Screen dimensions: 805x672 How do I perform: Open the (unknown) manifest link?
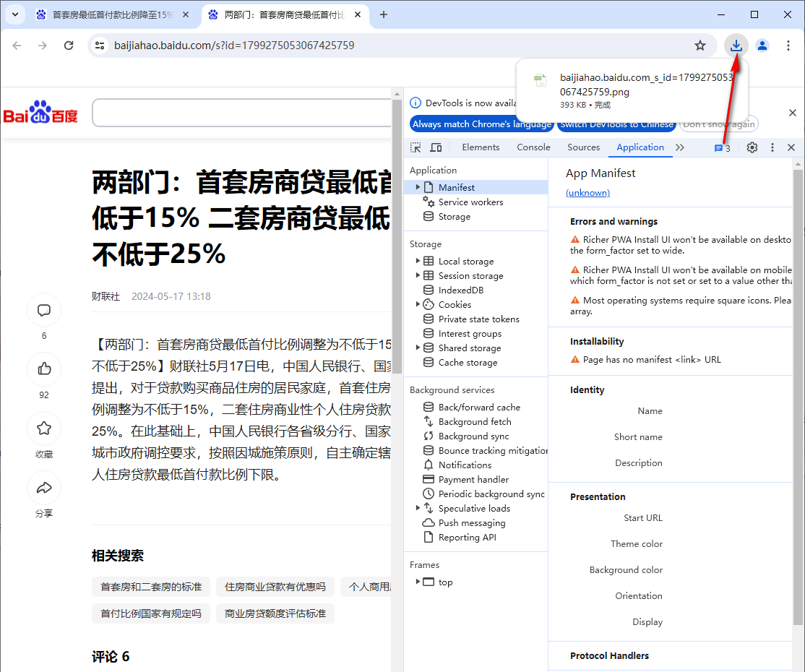(587, 193)
